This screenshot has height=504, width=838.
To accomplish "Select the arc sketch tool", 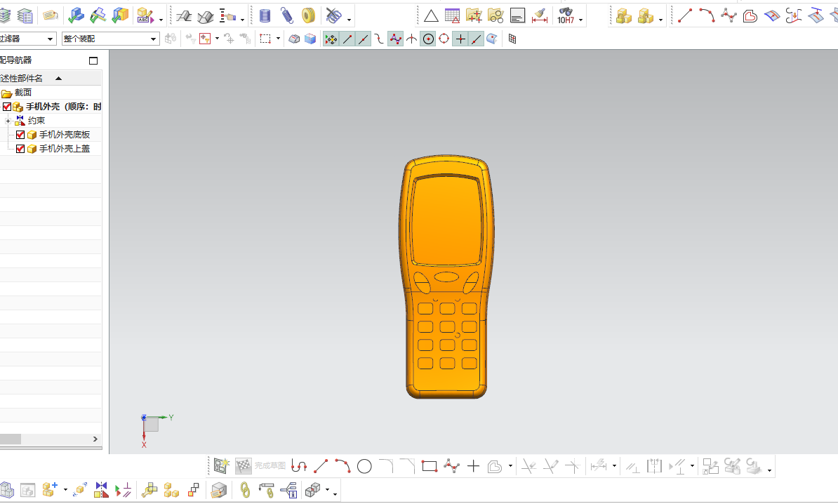I will (x=342, y=466).
